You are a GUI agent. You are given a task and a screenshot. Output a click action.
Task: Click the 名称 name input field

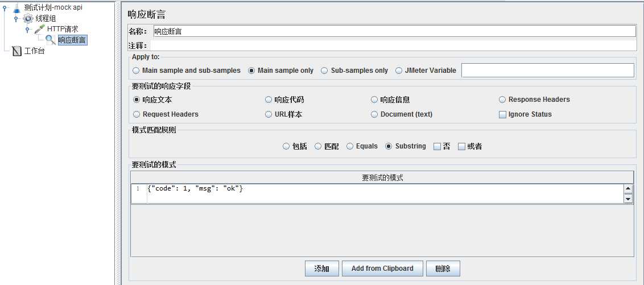394,31
